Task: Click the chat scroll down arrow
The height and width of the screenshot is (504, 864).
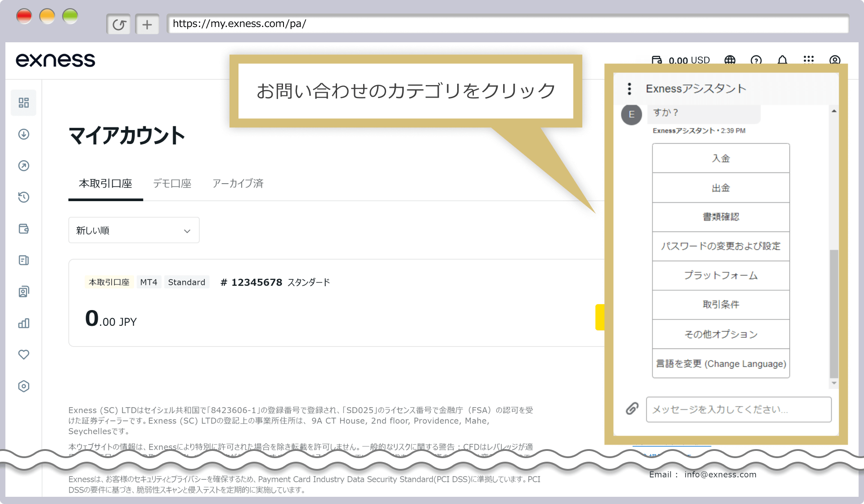Action: [834, 383]
